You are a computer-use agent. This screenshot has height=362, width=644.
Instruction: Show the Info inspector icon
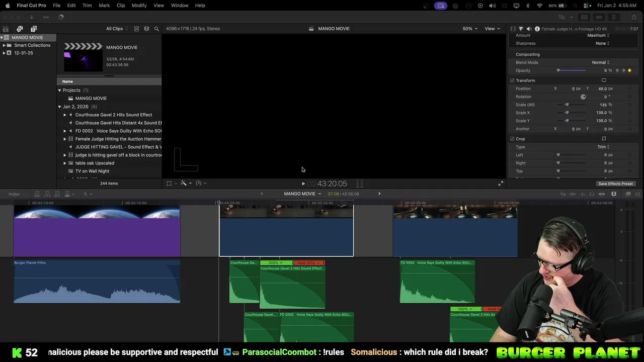[x=537, y=29]
